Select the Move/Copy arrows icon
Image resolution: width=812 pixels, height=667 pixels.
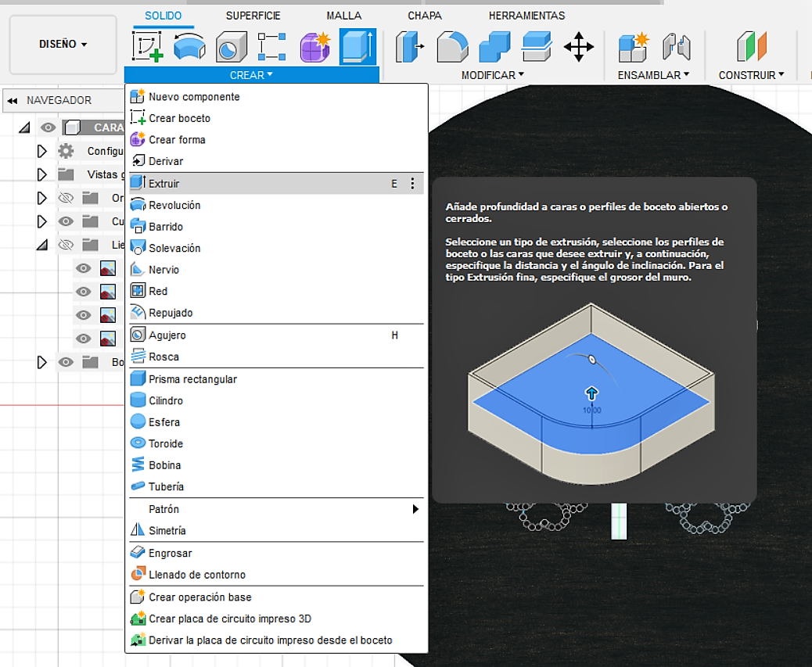578,47
